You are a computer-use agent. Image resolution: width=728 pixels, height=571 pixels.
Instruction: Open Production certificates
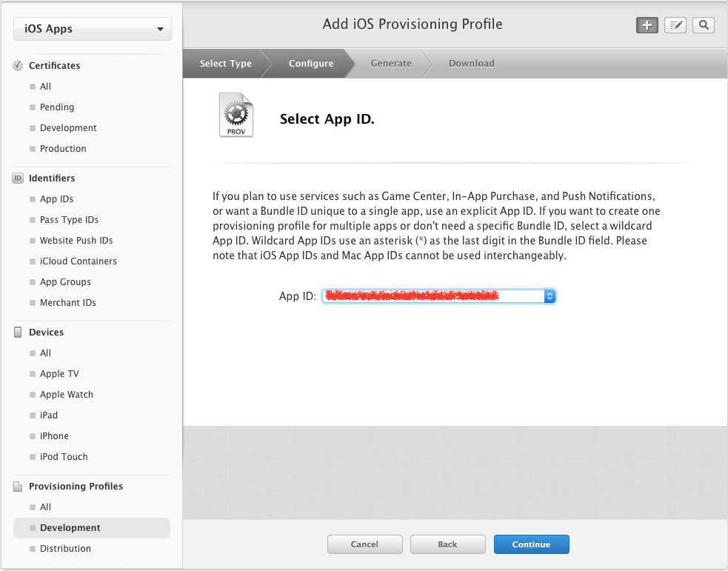(63, 149)
